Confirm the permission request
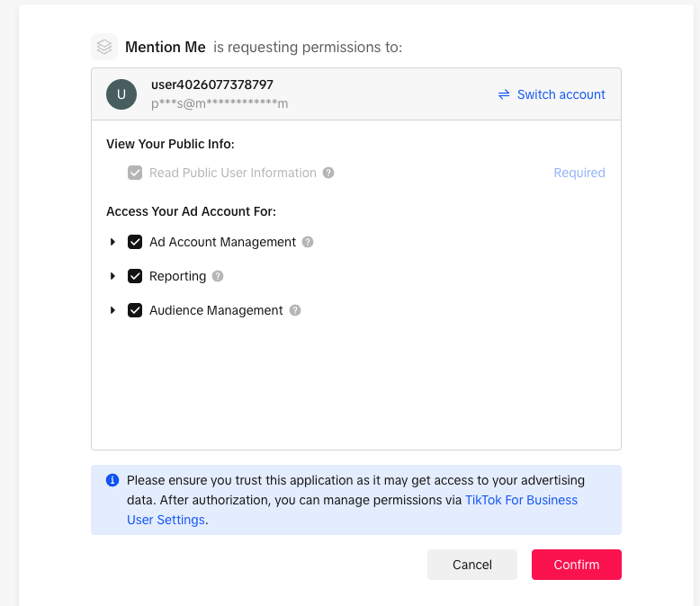This screenshot has height=606, width=700. pyautogui.click(x=577, y=565)
